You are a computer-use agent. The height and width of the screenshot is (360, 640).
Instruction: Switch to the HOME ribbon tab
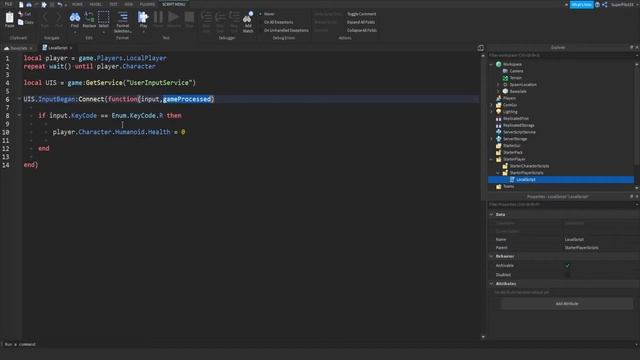(77, 4)
